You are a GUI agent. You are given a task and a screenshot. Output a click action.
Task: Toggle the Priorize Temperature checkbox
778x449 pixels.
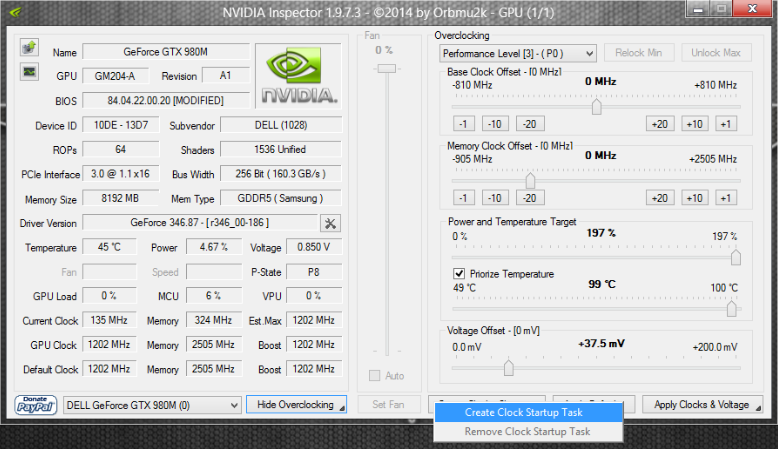[x=459, y=274]
